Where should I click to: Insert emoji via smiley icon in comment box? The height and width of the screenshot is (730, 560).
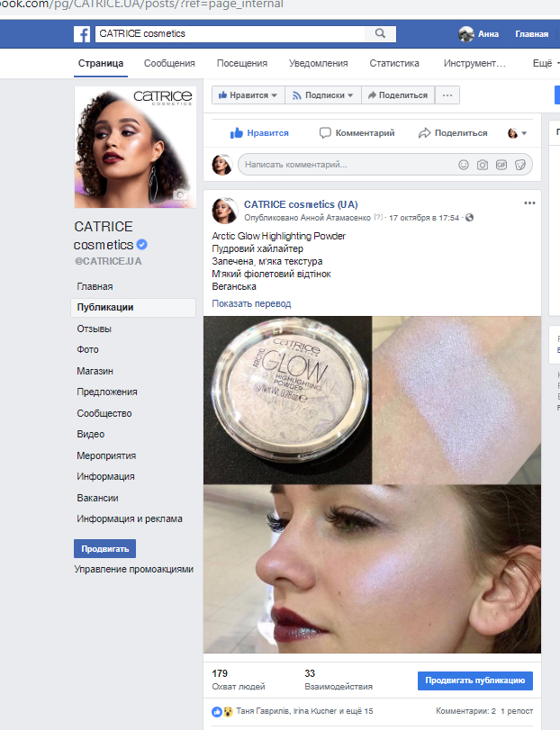point(463,165)
